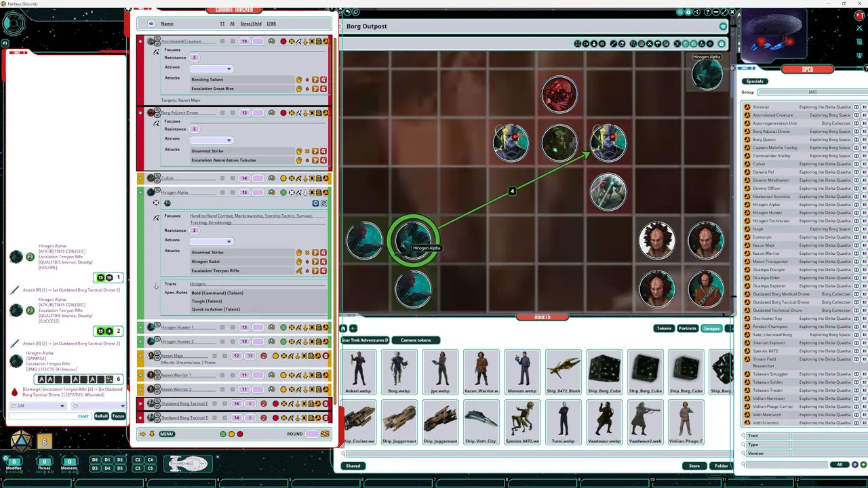This screenshot has width=868, height=488.
Task: Click the Trait filter field in NPCs
Action: click(829, 436)
